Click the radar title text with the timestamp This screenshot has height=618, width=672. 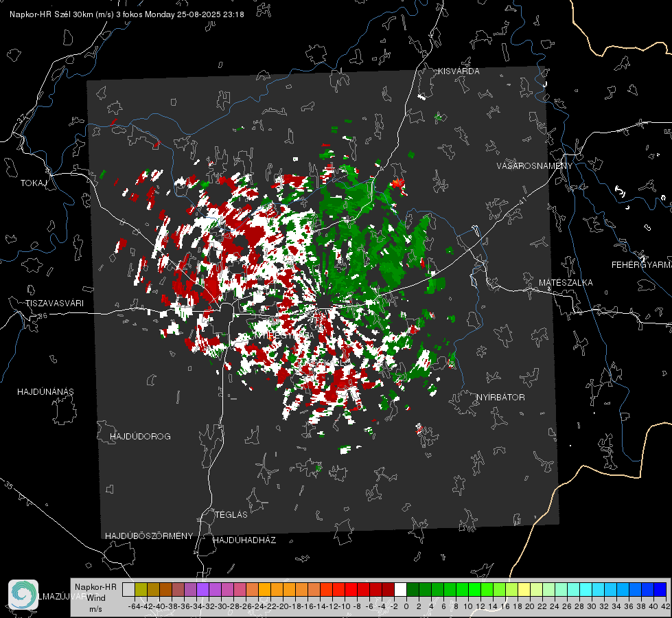tap(127, 14)
